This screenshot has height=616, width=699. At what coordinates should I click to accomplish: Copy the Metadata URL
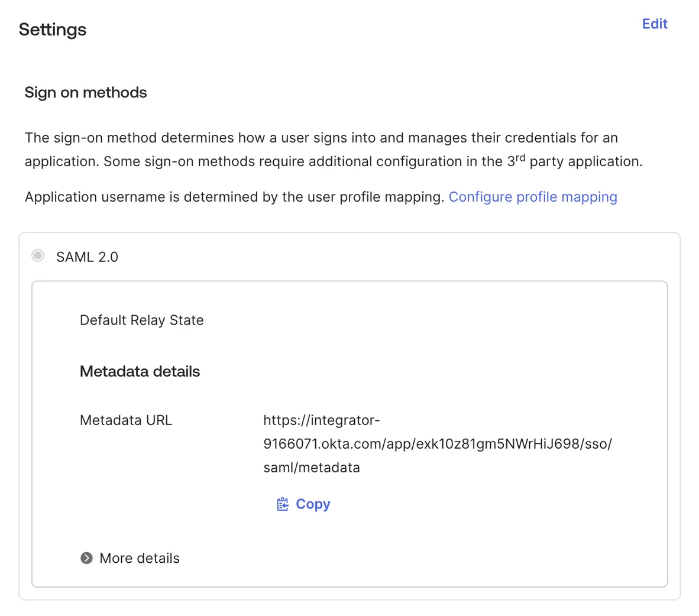pos(303,504)
